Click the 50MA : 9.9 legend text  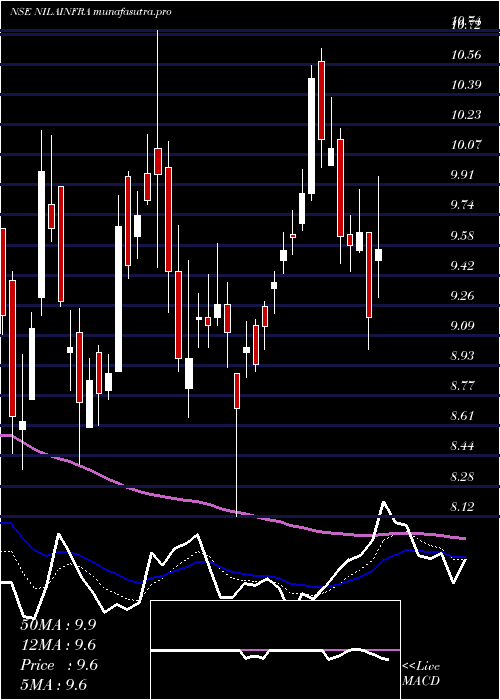(x=58, y=625)
